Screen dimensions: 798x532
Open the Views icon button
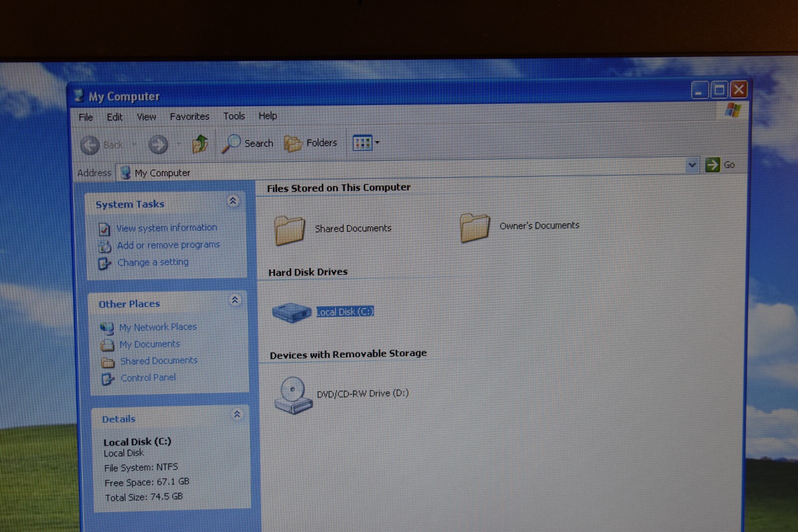[x=362, y=143]
